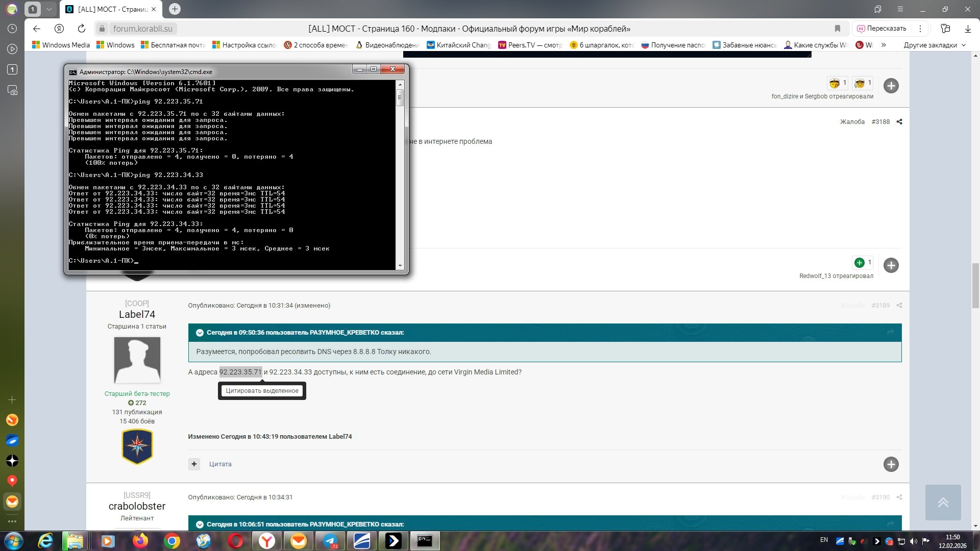Open tab list dropdown arrow
Image resolution: width=980 pixels, height=551 pixels.
(49, 9)
